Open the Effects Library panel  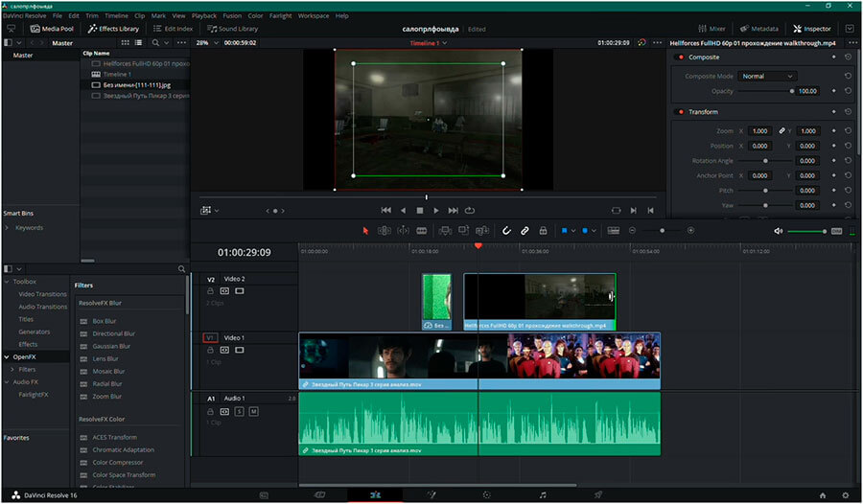tap(113, 29)
